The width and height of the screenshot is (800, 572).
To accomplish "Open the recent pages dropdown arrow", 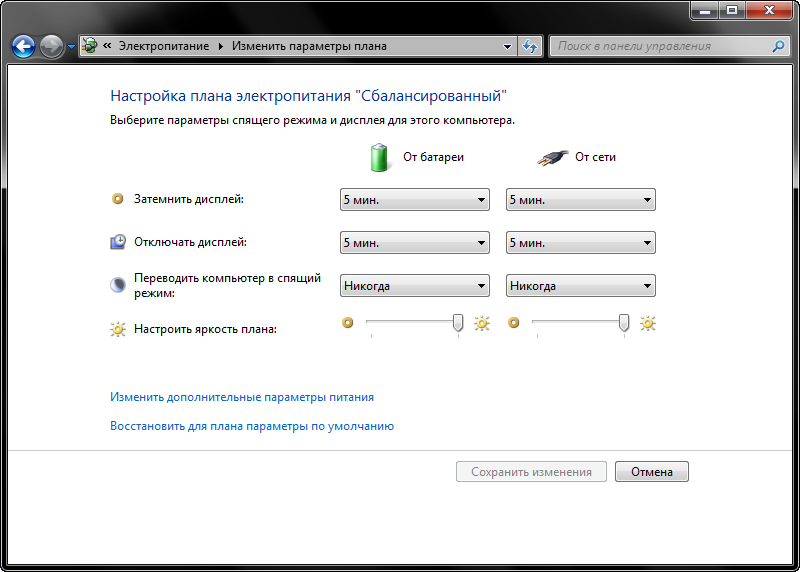I will [71, 47].
